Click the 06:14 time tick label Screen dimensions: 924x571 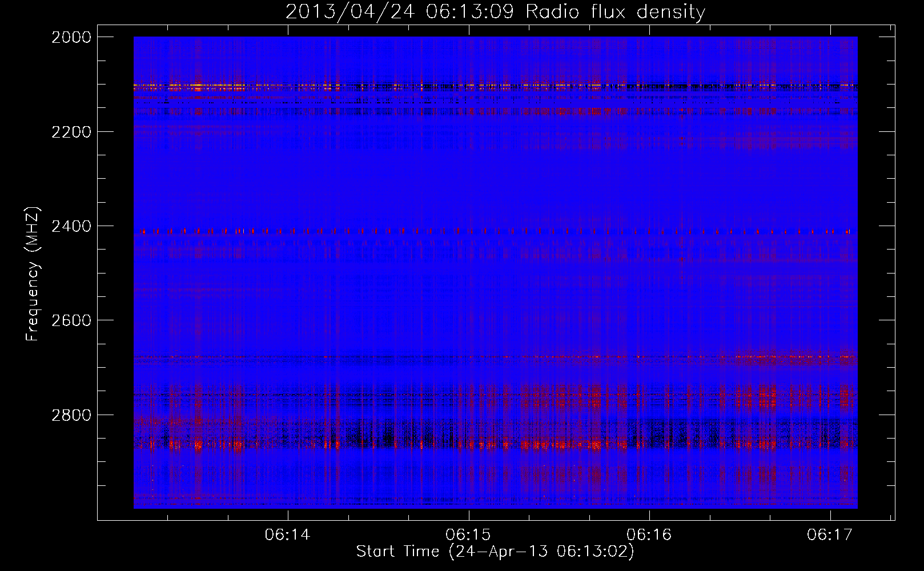pos(287,534)
